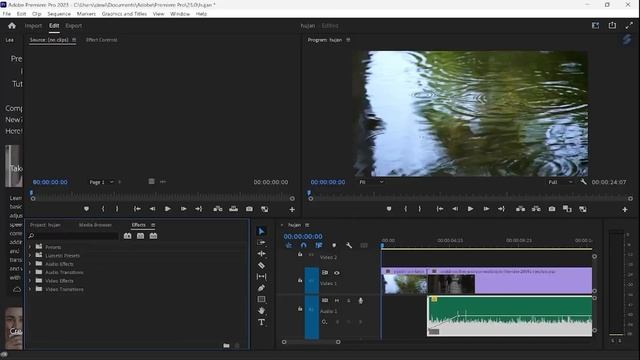Mute the Audio 1 track
Image resolution: width=640 pixels, height=360 pixels.
pos(337,300)
